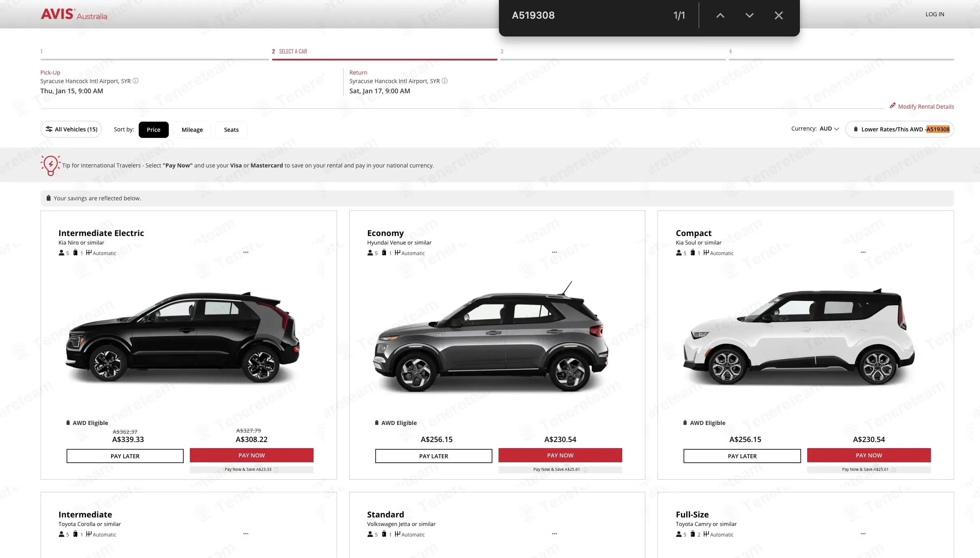Viewport: 980px width, 558px height.
Task: Open more options for Economy car
Action: 554,252
